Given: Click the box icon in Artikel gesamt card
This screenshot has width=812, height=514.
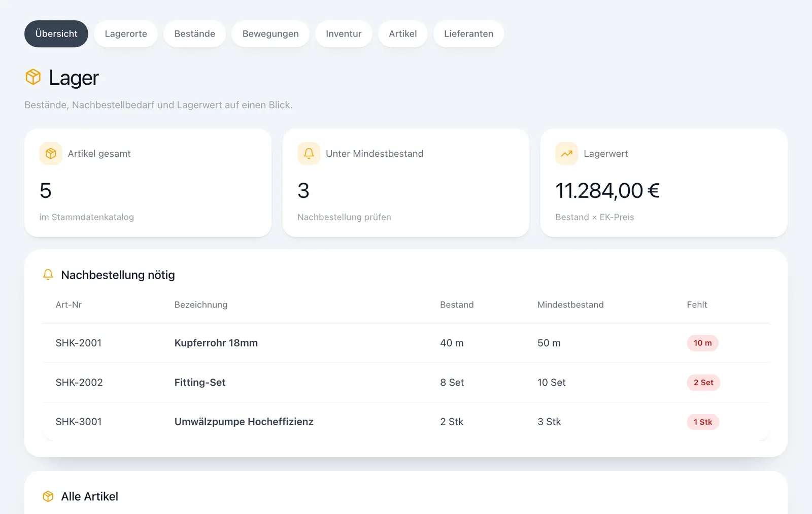Looking at the screenshot, I should pyautogui.click(x=51, y=154).
